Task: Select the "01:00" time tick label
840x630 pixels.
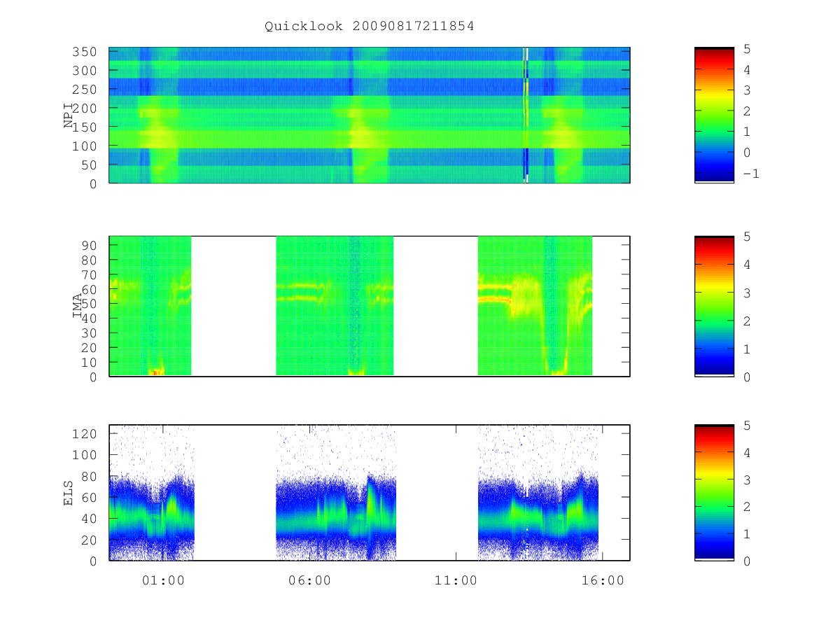Action: (x=163, y=580)
